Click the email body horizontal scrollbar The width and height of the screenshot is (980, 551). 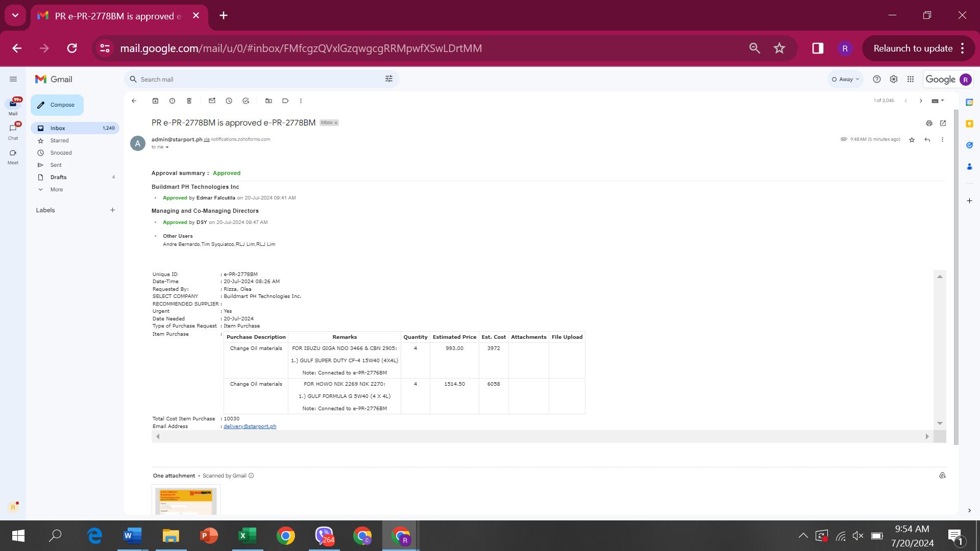click(541, 437)
